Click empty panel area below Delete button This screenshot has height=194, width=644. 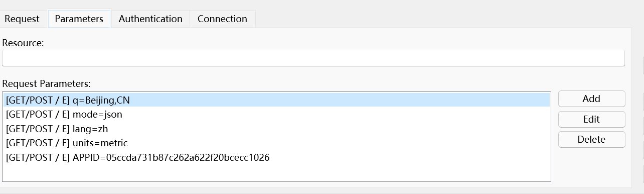click(591, 166)
